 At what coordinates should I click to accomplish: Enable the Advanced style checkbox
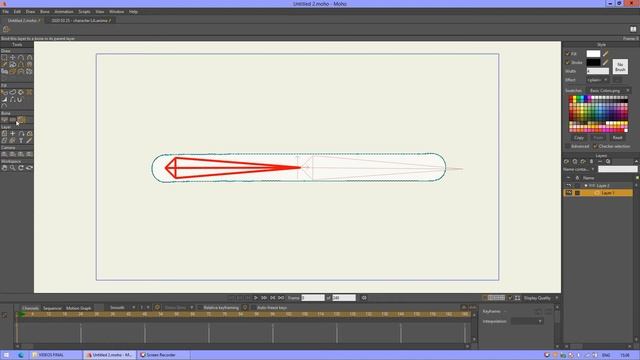pos(567,146)
